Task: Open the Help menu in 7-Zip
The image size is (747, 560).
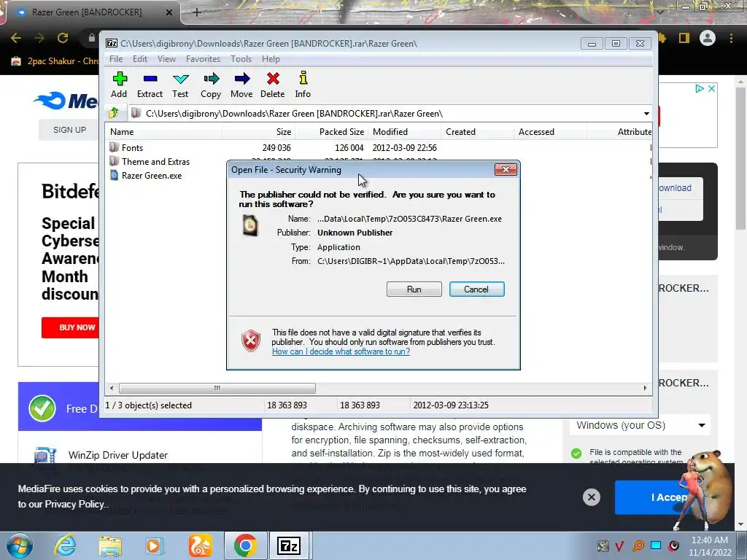Action: click(271, 59)
